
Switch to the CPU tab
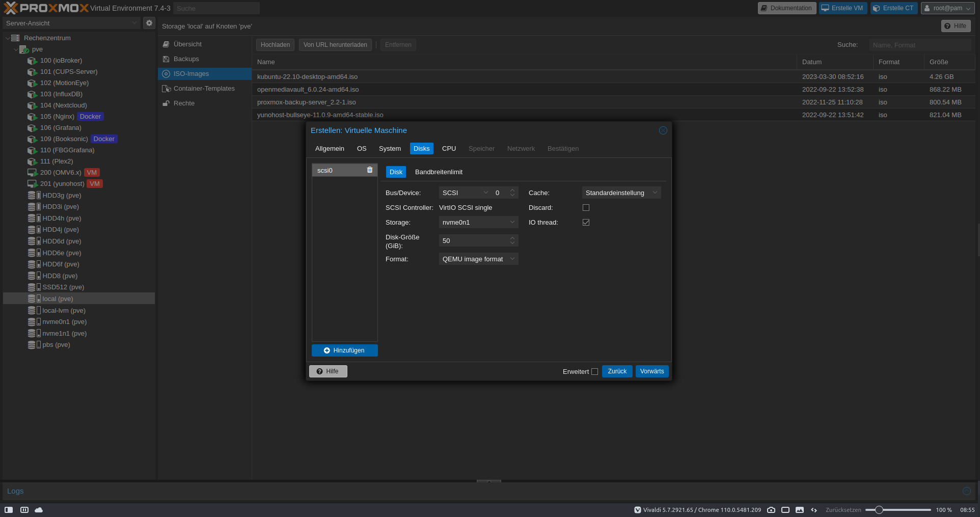pyautogui.click(x=449, y=149)
